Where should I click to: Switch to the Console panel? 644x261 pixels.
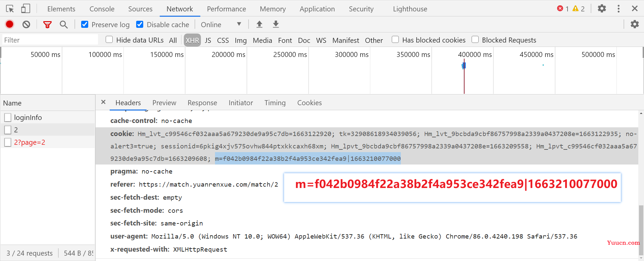(x=102, y=9)
